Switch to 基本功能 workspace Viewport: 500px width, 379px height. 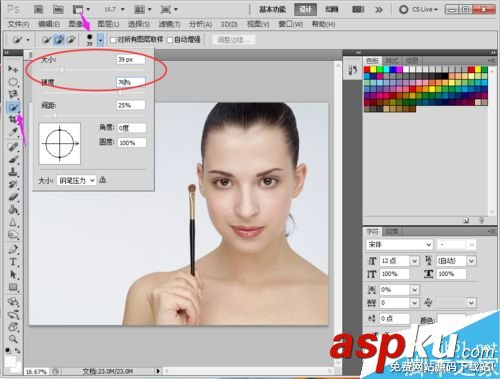(x=273, y=9)
